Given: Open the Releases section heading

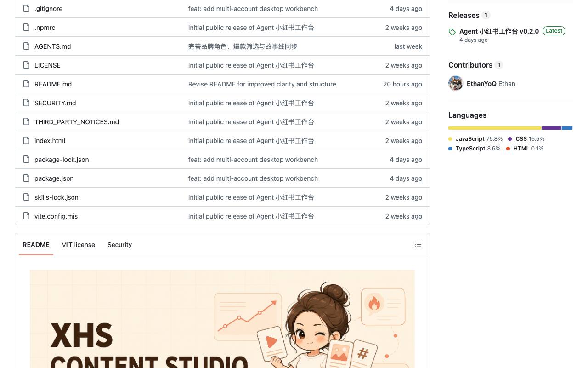Looking at the screenshot, I should pyautogui.click(x=464, y=15).
